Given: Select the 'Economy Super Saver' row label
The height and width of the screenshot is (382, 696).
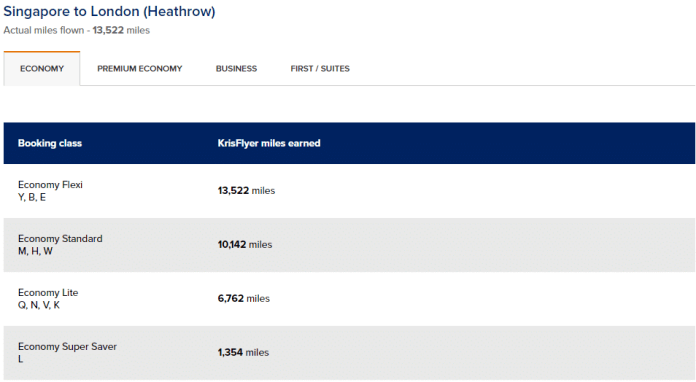Looking at the screenshot, I should 67,347.
